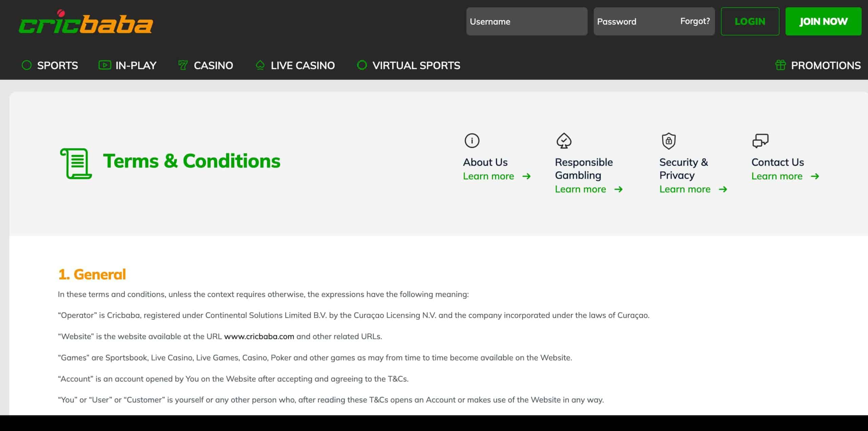
Task: Click the "You" or "User" definition line
Action: 331,400
